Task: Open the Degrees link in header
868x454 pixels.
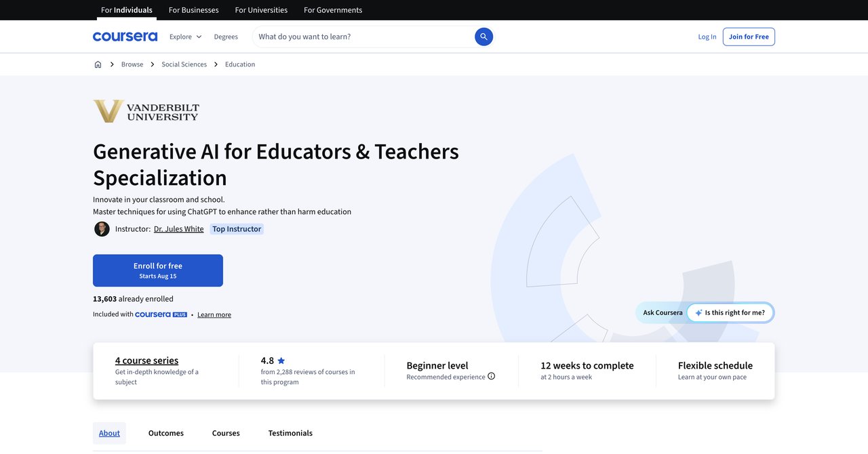Action: click(x=226, y=37)
